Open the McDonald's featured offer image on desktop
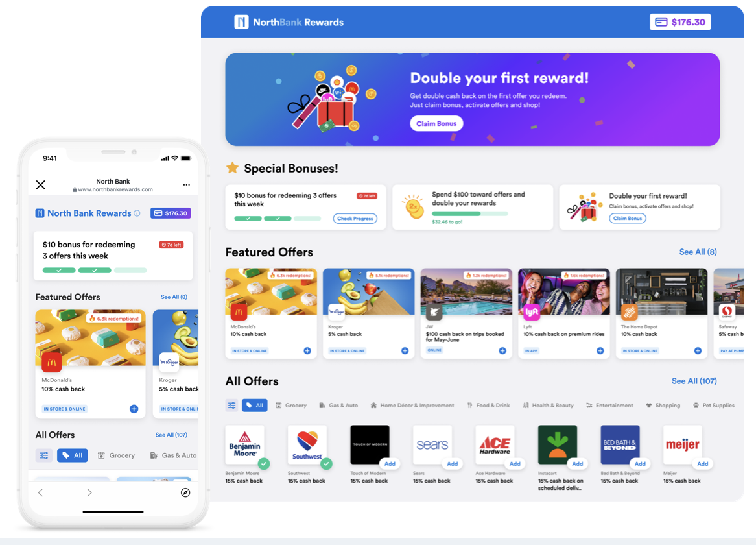Image resolution: width=756 pixels, height=545 pixels. coord(271,291)
